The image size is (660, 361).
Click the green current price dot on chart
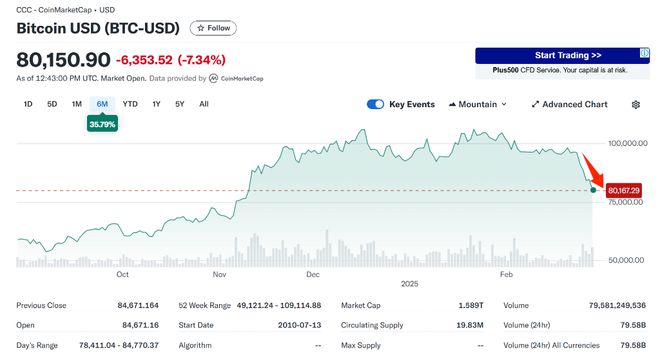point(593,190)
